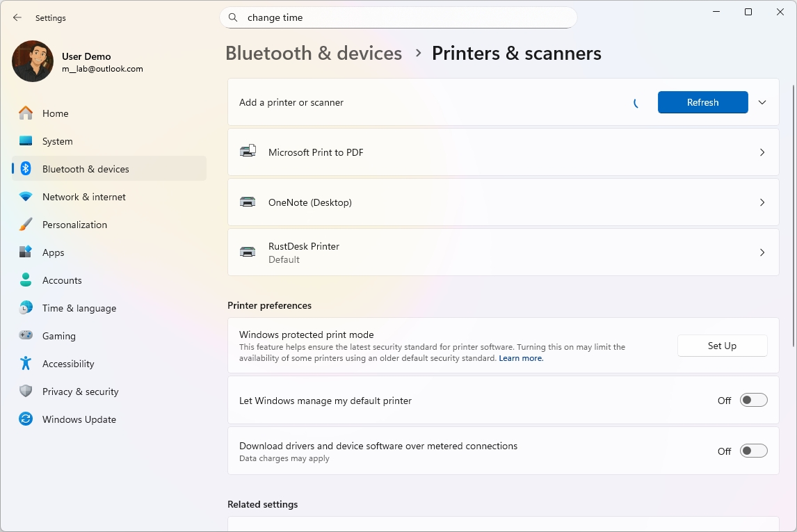The height and width of the screenshot is (532, 797).
Task: Click the Microsoft Print to PDF printer icon
Action: point(248,152)
